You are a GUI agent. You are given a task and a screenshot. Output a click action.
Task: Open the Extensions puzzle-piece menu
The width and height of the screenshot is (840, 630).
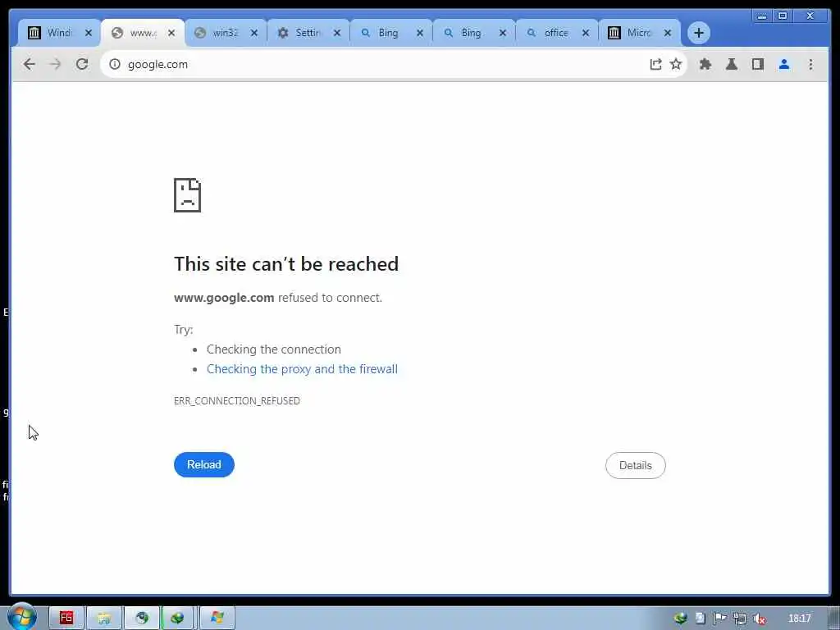coord(705,64)
